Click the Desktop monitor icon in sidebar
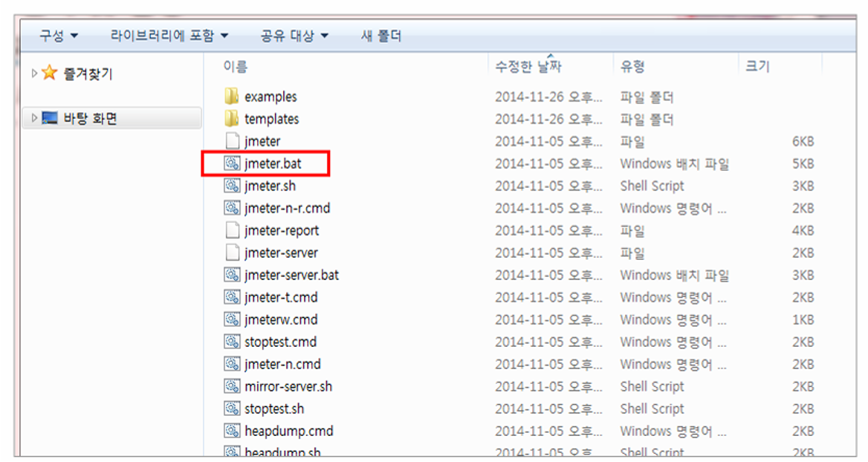Viewport: 868px width, 462px height. [50, 118]
